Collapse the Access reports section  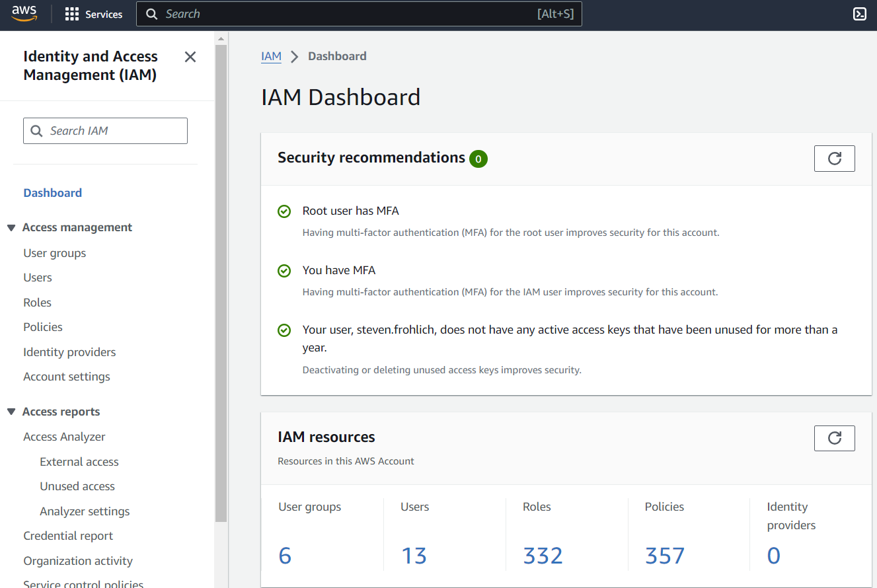11,412
